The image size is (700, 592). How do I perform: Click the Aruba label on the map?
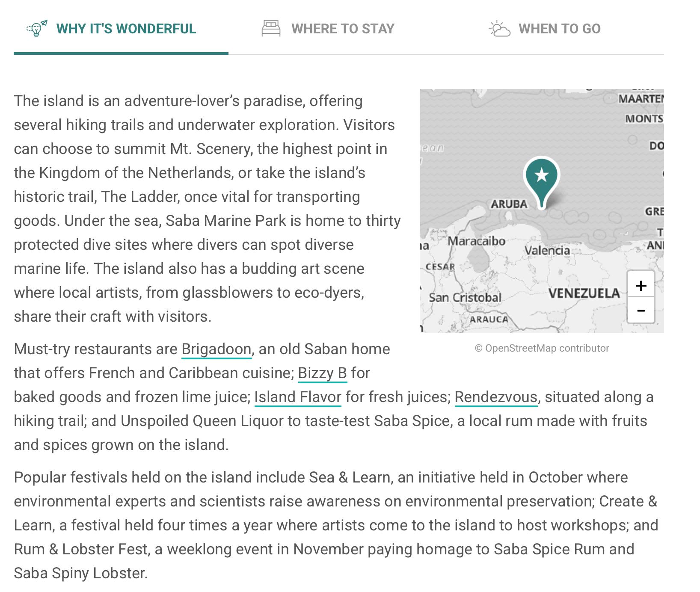(x=509, y=204)
